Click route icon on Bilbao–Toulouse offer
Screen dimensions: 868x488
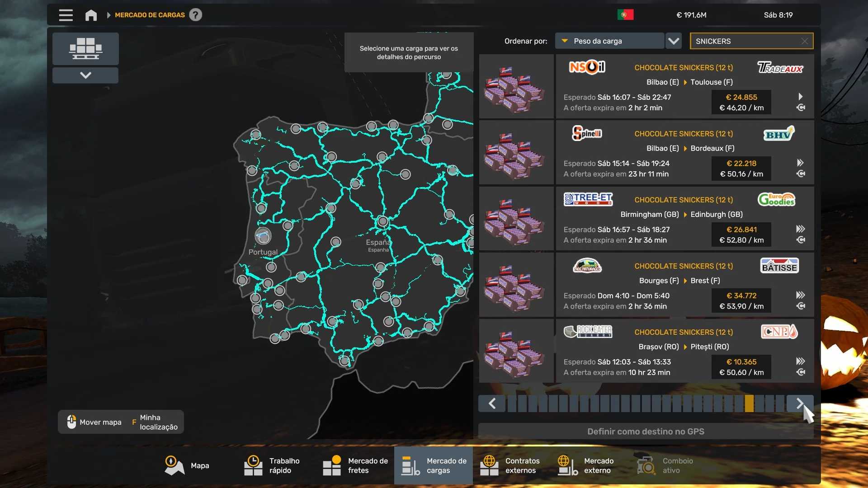(801, 108)
